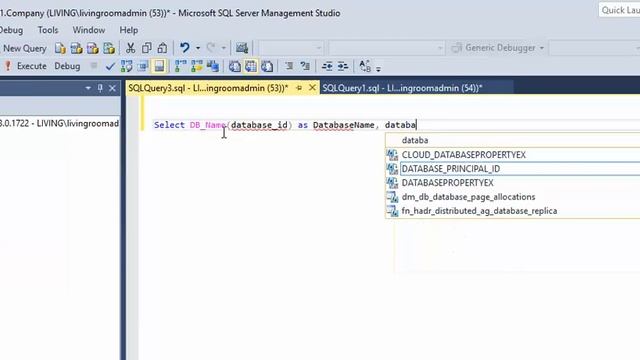Close the SQLQuery3.sql tab
The height and width of the screenshot is (360, 640).
click(x=312, y=88)
